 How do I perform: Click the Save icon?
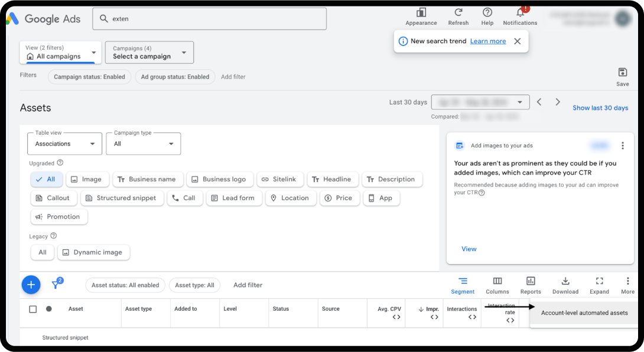(623, 73)
